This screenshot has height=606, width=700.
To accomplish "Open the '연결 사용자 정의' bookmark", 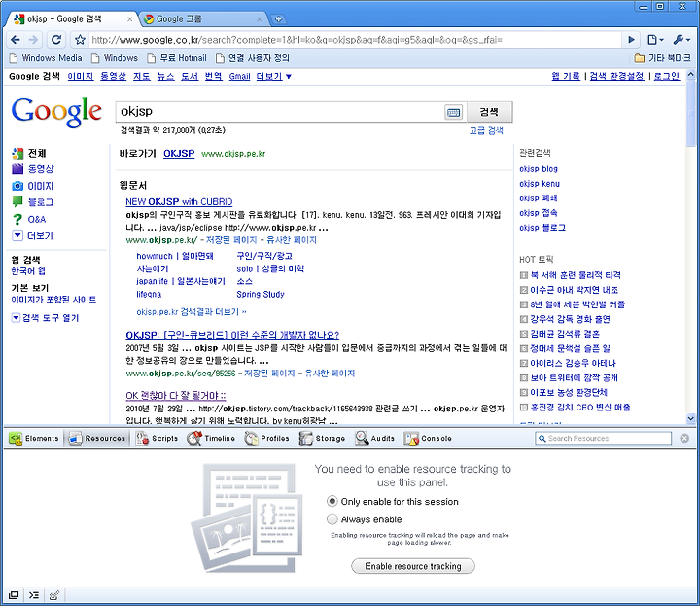I will [253, 58].
